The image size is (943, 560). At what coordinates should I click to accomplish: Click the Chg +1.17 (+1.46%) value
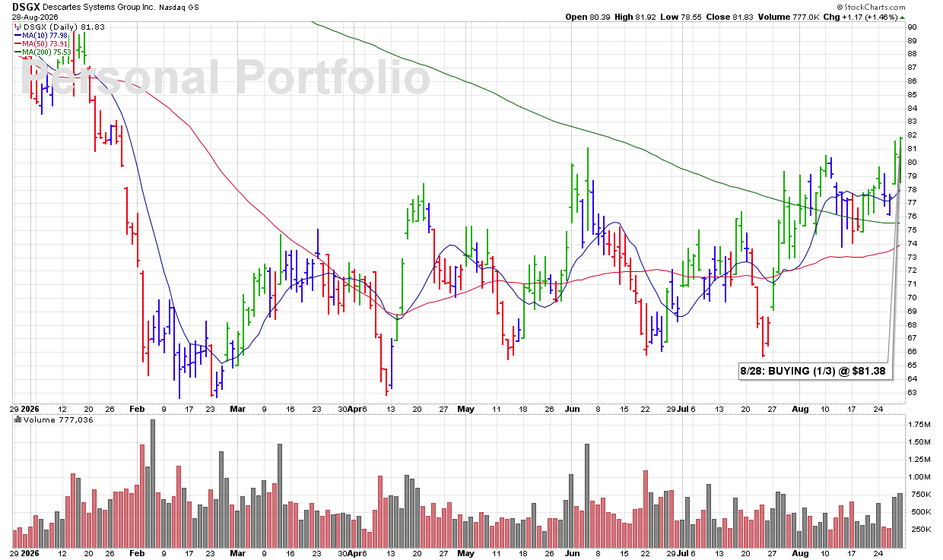pos(862,17)
